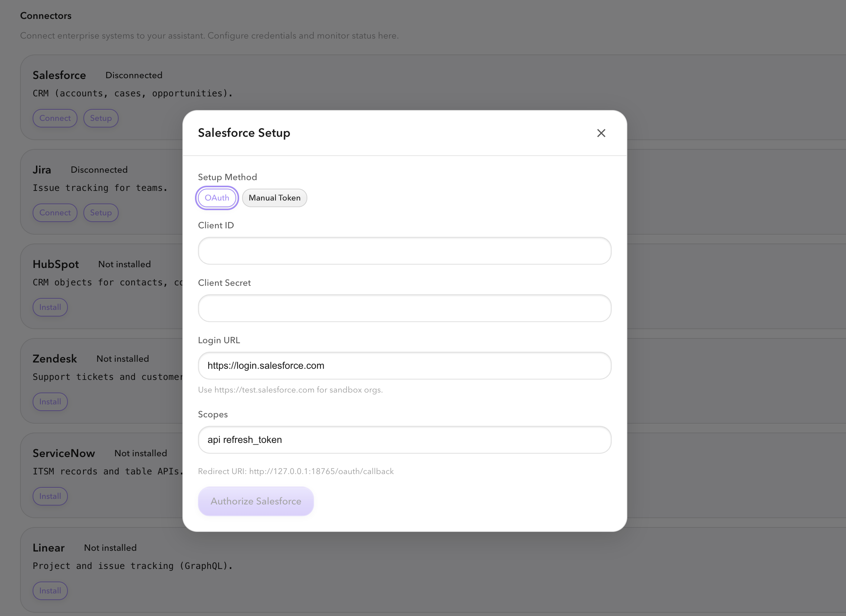Install the Linear connector
The image size is (846, 616).
click(x=50, y=591)
